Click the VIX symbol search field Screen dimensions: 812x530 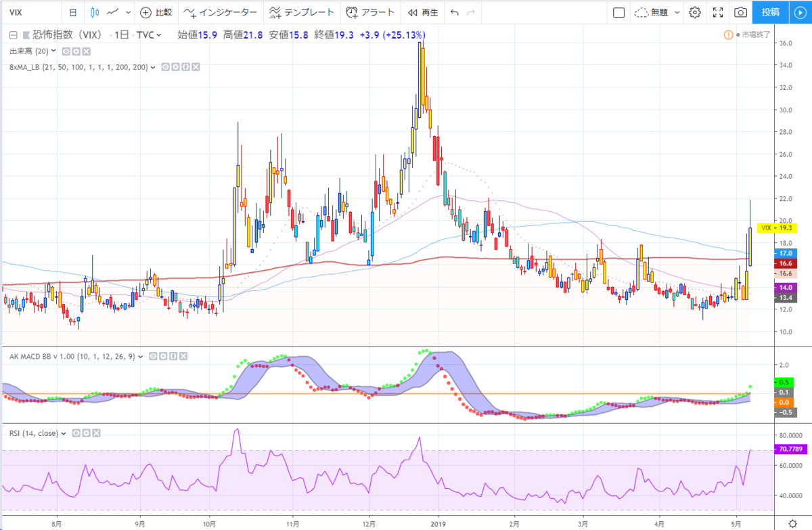[30, 12]
